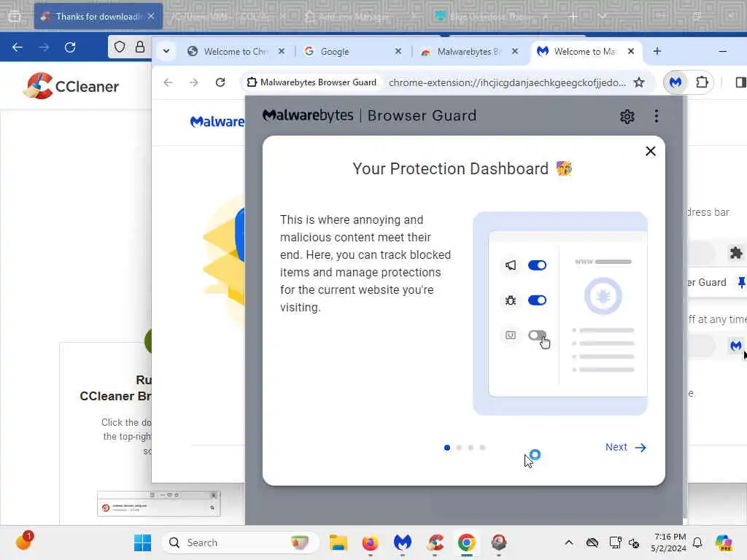The height and width of the screenshot is (560, 747).
Task: Click the taskbar Search box
Action: click(x=241, y=542)
